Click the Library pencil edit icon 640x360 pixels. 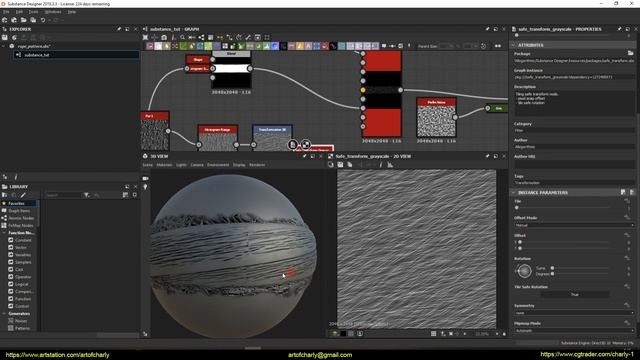(x=23, y=195)
